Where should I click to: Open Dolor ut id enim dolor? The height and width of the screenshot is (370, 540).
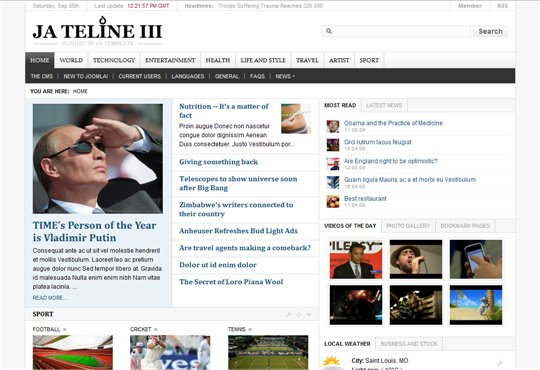(218, 265)
